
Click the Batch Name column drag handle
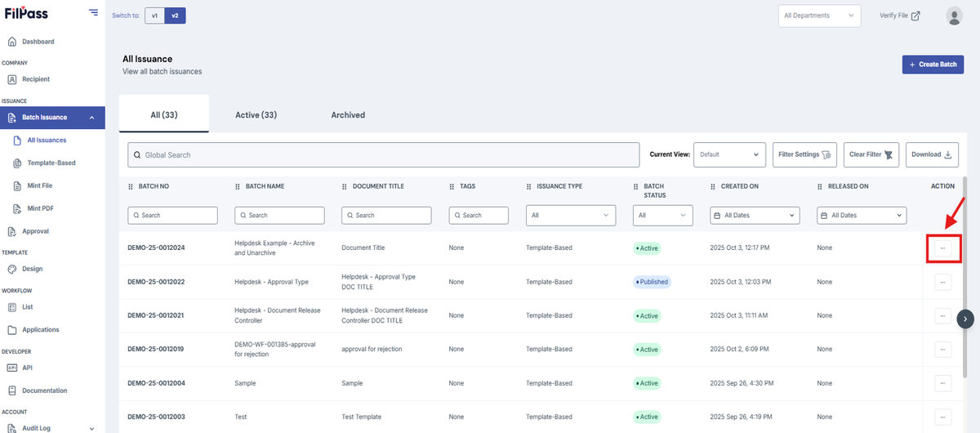click(238, 186)
